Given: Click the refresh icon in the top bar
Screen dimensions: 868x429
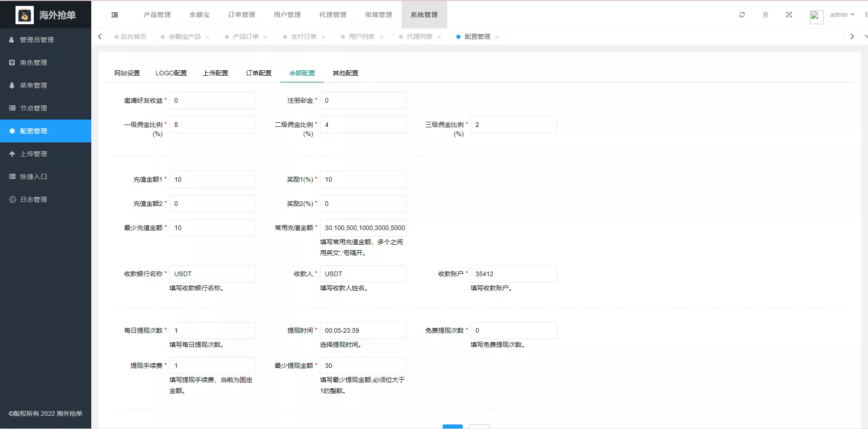Looking at the screenshot, I should [x=742, y=14].
